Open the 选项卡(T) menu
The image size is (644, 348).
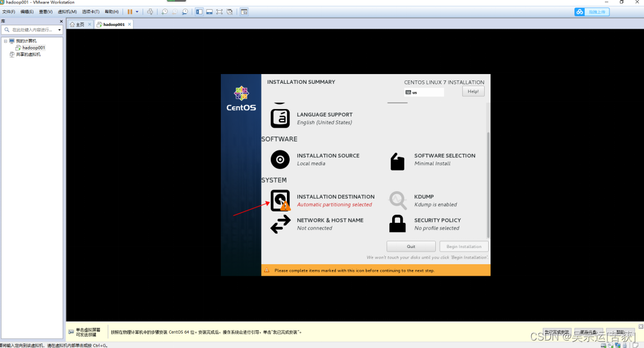91,12
